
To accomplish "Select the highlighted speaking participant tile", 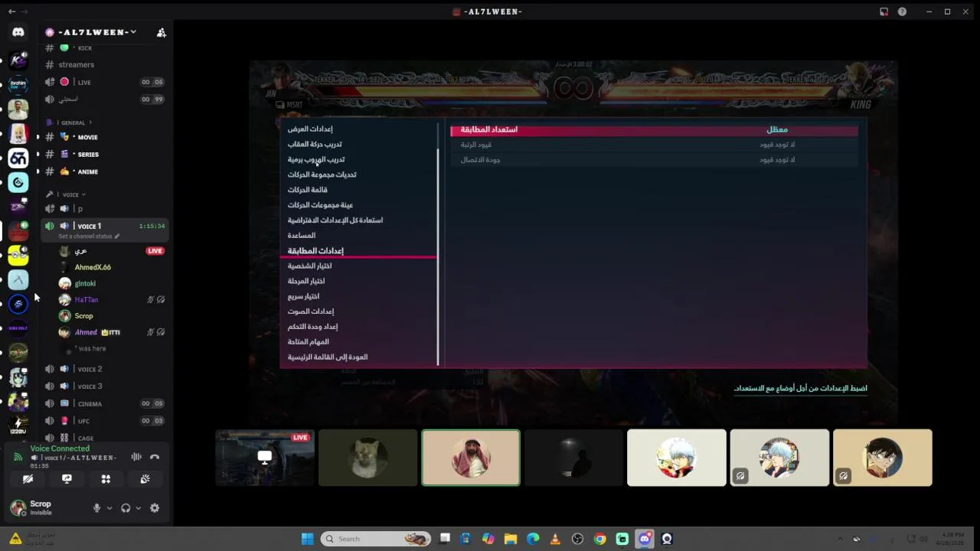I will 471,458.
